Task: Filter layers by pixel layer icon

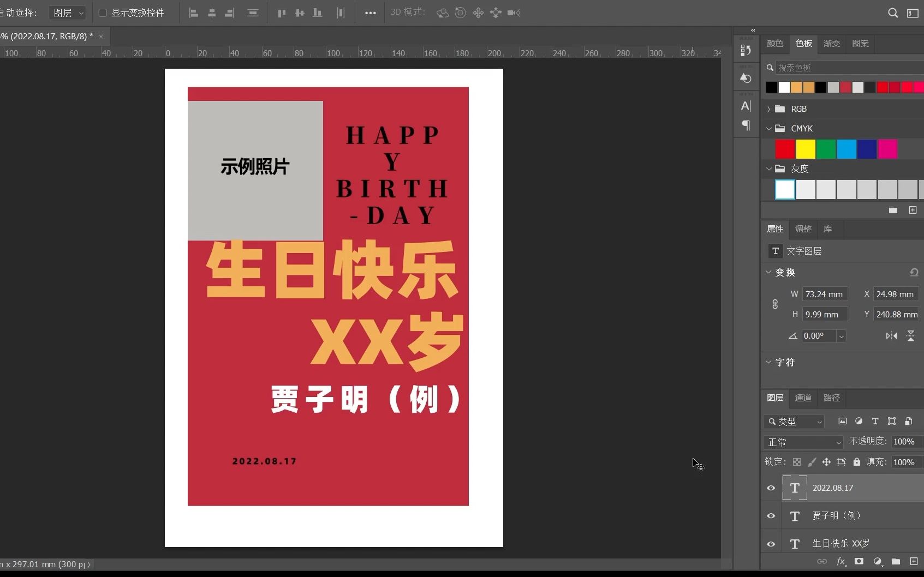Action: click(x=843, y=421)
